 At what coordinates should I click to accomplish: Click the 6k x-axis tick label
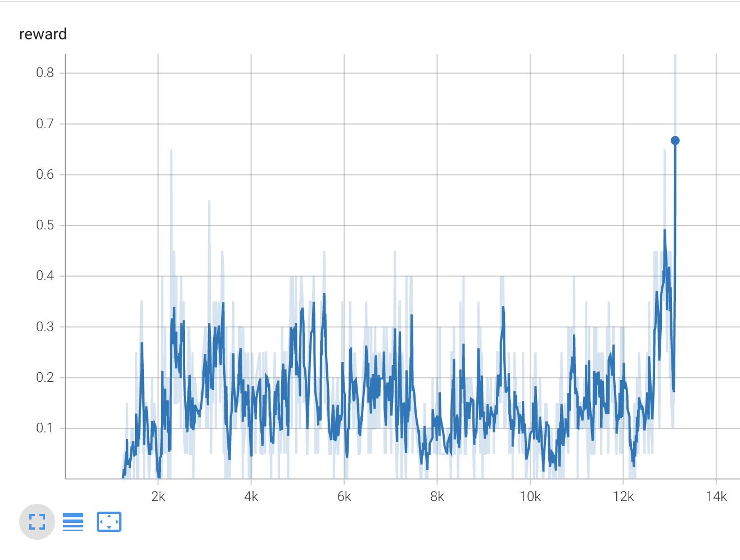coord(344,496)
